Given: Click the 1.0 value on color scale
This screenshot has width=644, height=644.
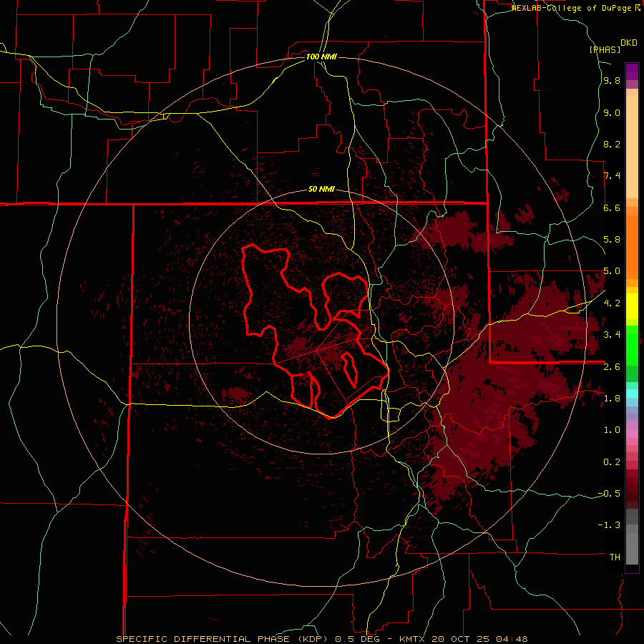Looking at the screenshot, I should click(x=612, y=430).
